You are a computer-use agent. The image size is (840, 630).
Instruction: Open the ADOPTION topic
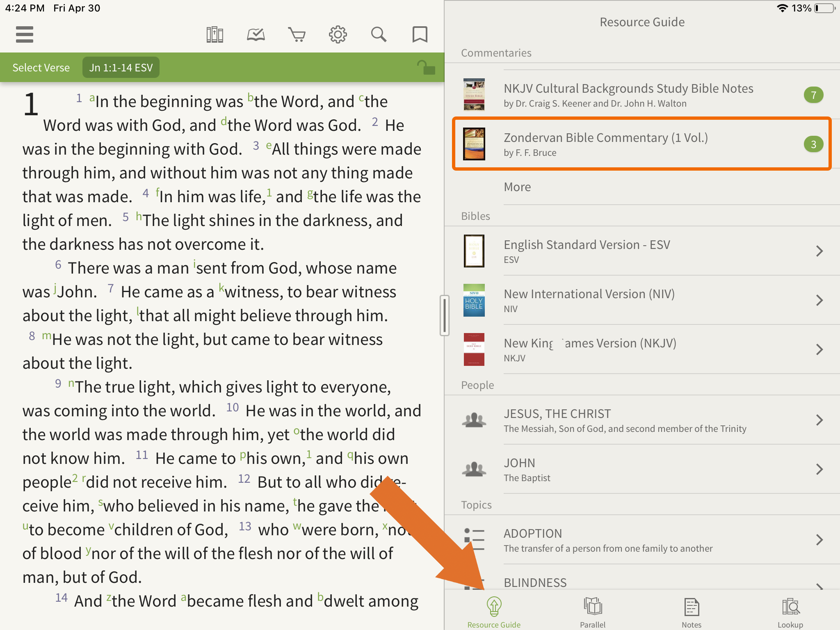click(x=642, y=540)
